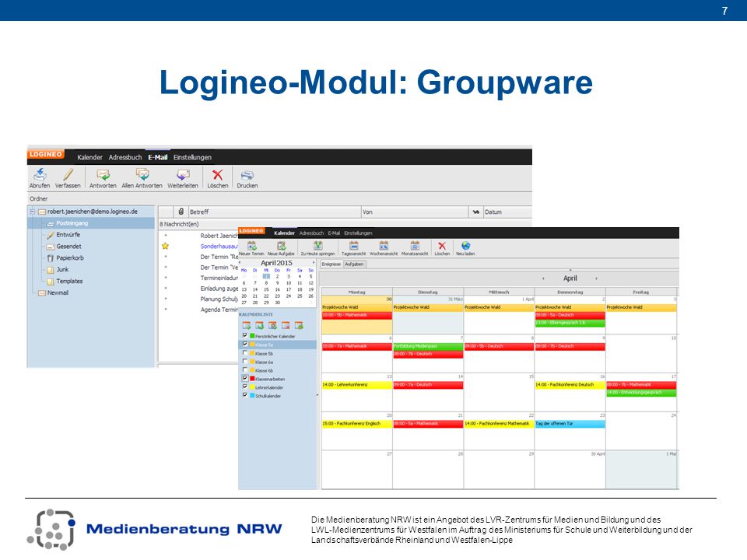Go to next month in mini calendar
747x560 pixels.
[313, 262]
